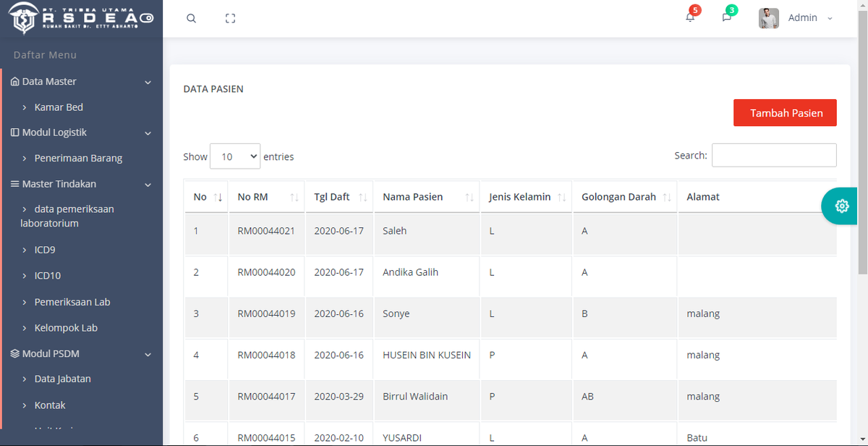868x446 pixels.
Task: Focus the Search input field
Action: (774, 155)
